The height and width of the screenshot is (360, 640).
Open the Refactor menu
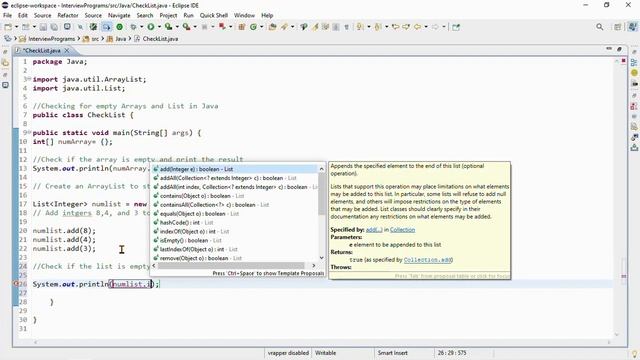tap(68, 15)
